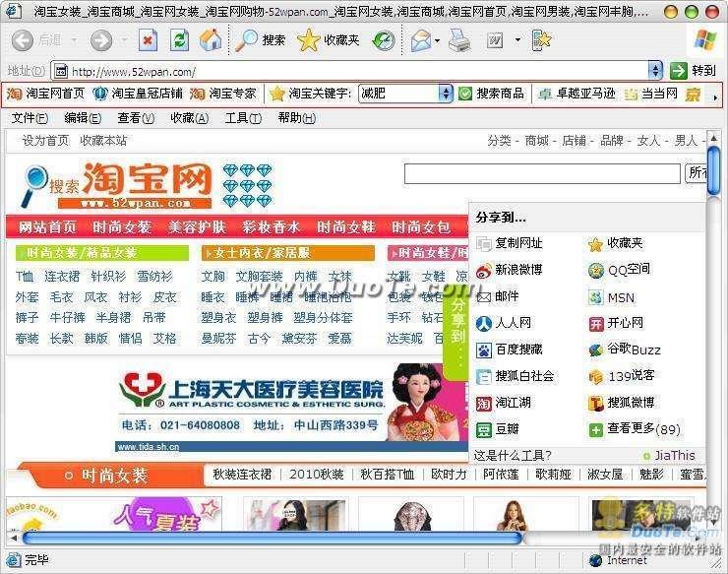Click the page search input field

[x=542, y=174]
